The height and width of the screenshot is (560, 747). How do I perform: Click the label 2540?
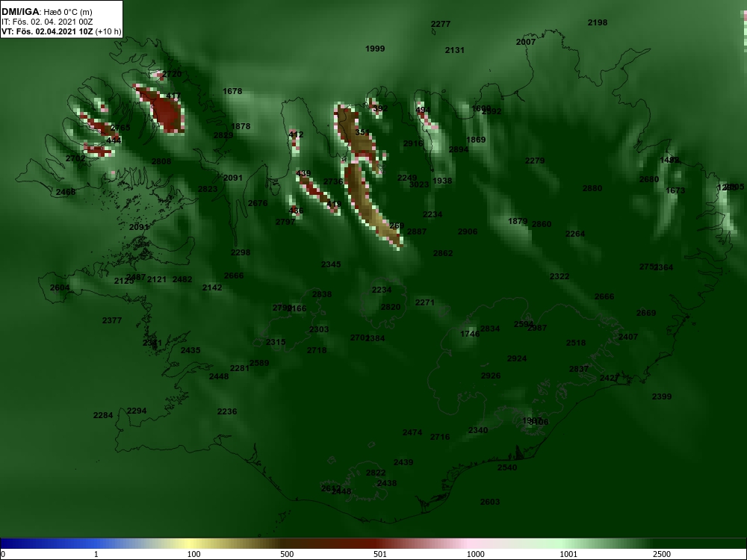click(x=507, y=467)
